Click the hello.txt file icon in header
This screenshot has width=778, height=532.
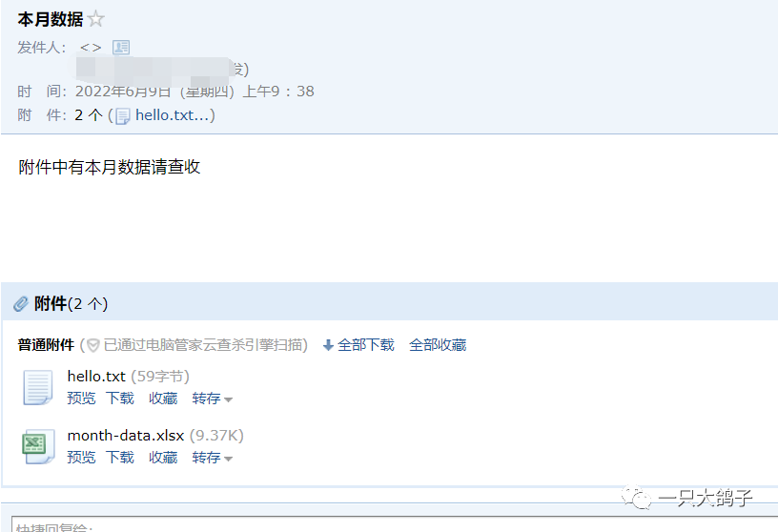123,116
